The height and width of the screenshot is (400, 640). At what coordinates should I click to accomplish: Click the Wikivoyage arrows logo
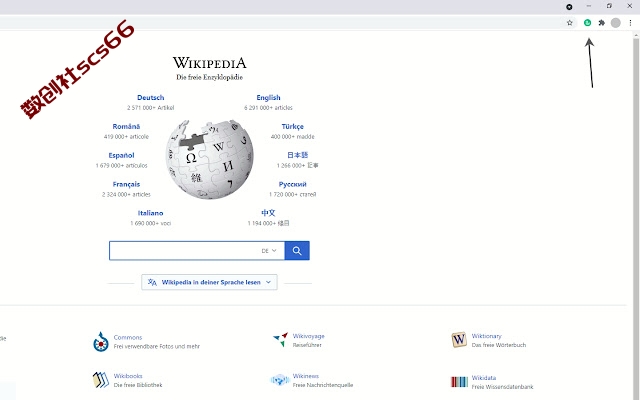click(280, 340)
